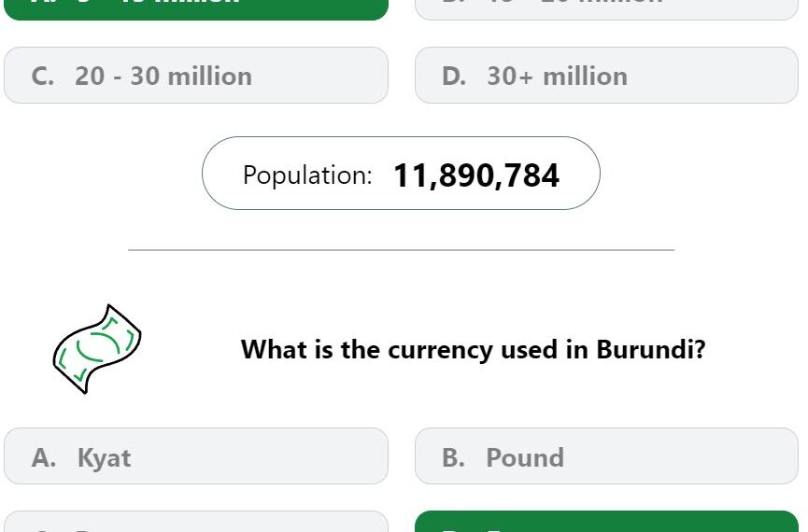Click the Population: label in the result pill
The height and width of the screenshot is (532, 808).
pos(307,175)
